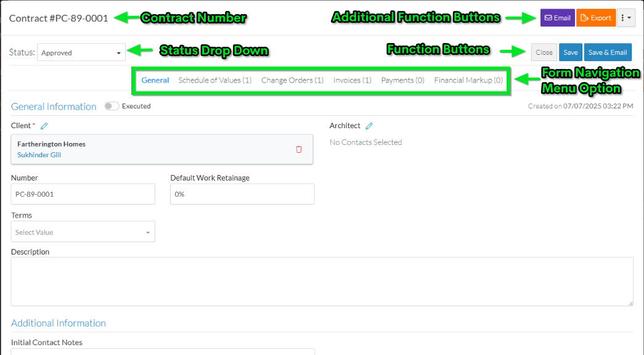Click the Save & Email button
This screenshot has height=355, width=644.
[608, 52]
